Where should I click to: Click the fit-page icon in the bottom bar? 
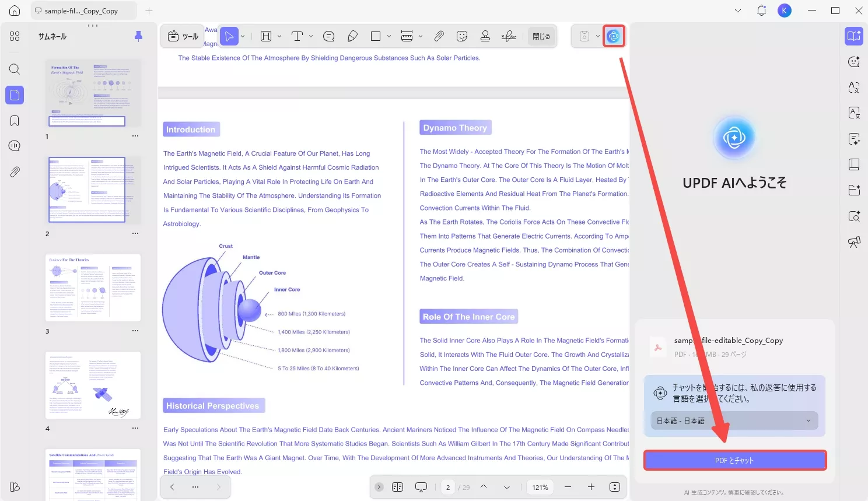point(615,487)
